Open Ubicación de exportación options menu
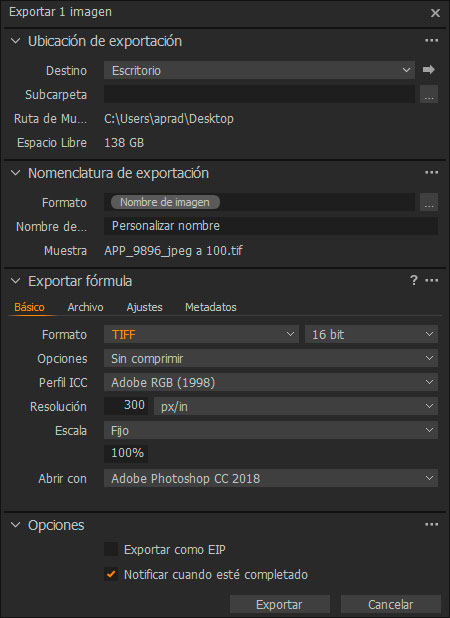This screenshot has height=618, width=450. [431, 41]
